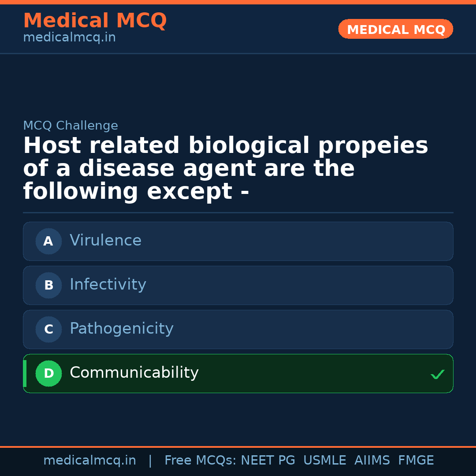Click the green checkmark on option D
Image resolution: width=476 pixels, height=476 pixels.
[x=437, y=374]
